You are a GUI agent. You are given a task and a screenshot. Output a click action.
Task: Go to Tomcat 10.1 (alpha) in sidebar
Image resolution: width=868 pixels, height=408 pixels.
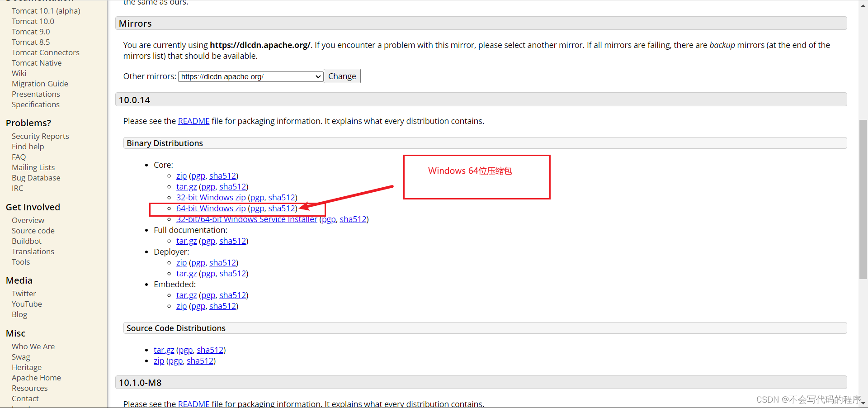(46, 11)
